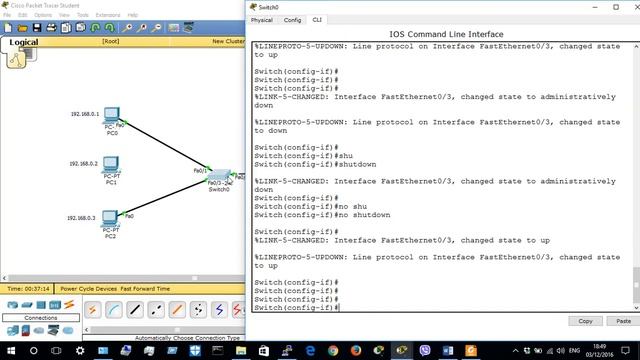Click the Copy icon in the toolbar
Viewport: 640px width, 360px height.
66,28
